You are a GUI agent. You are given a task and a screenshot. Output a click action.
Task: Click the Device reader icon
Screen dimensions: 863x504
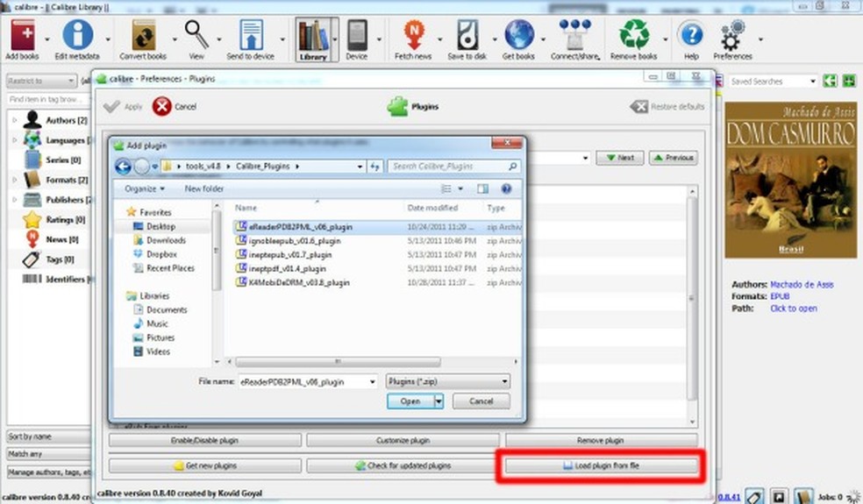click(x=357, y=35)
